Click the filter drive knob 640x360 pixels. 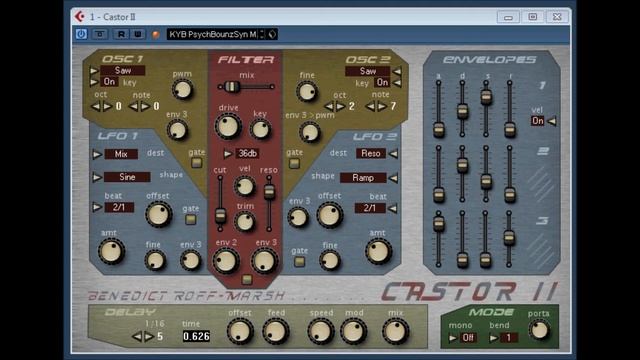coord(228,126)
